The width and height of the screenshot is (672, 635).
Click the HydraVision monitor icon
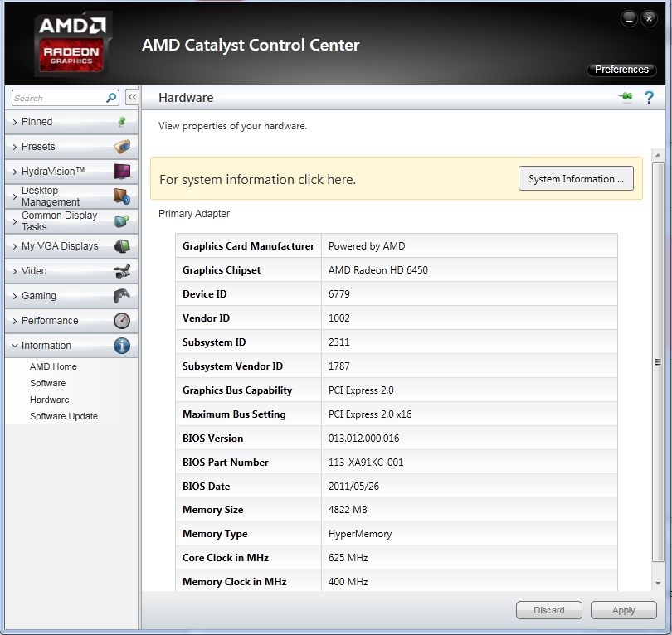click(x=122, y=172)
